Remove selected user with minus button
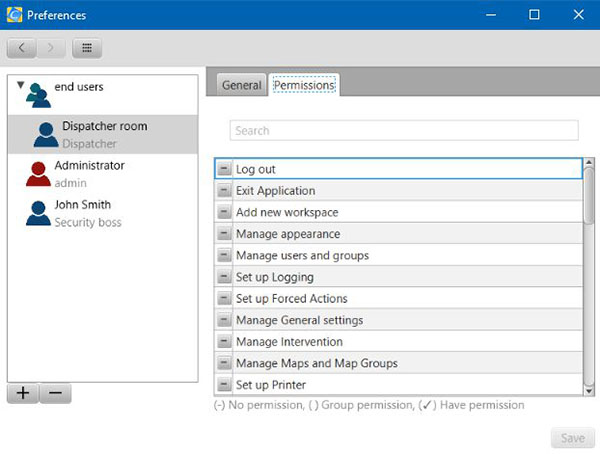Screen dimensions: 600x454 [55, 393]
